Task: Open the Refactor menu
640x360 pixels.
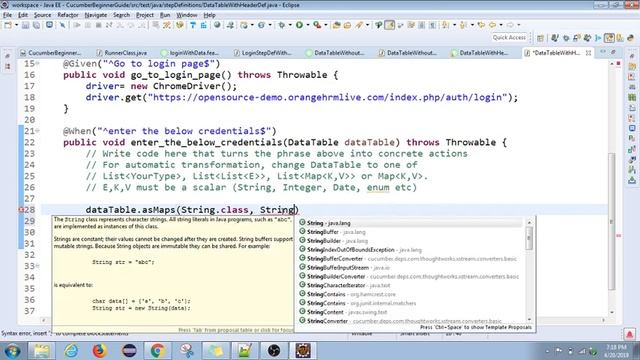Action: click(68, 15)
